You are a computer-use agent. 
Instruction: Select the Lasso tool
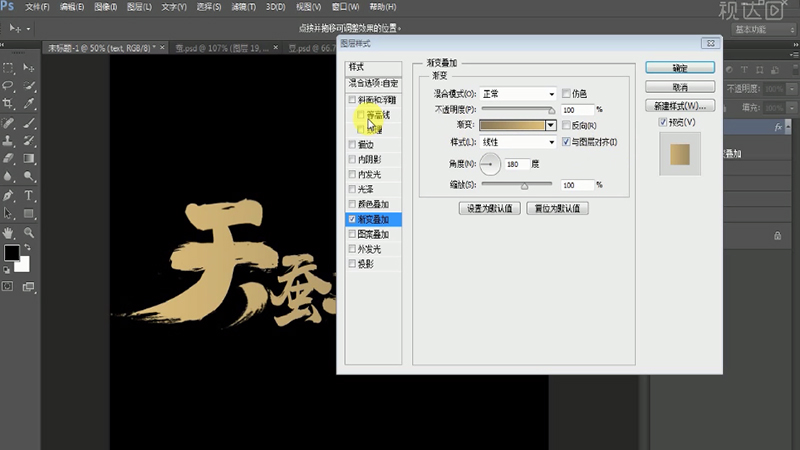point(8,85)
